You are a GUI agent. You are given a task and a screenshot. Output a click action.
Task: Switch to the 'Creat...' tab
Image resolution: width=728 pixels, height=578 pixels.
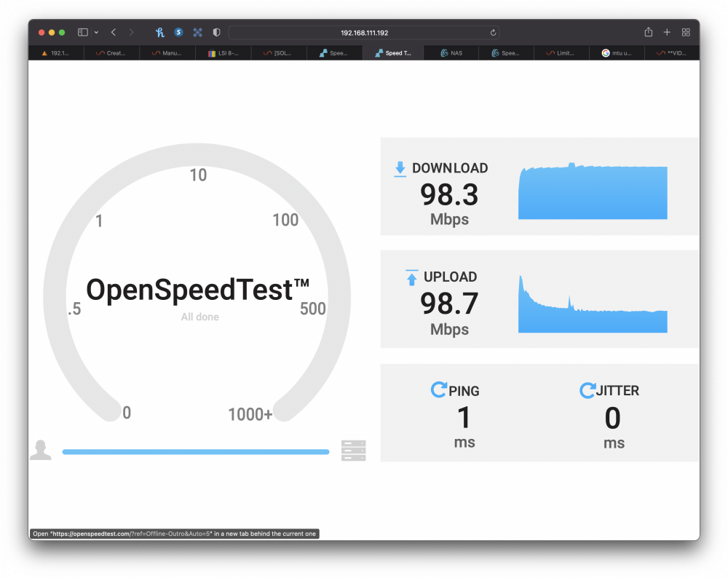point(111,53)
